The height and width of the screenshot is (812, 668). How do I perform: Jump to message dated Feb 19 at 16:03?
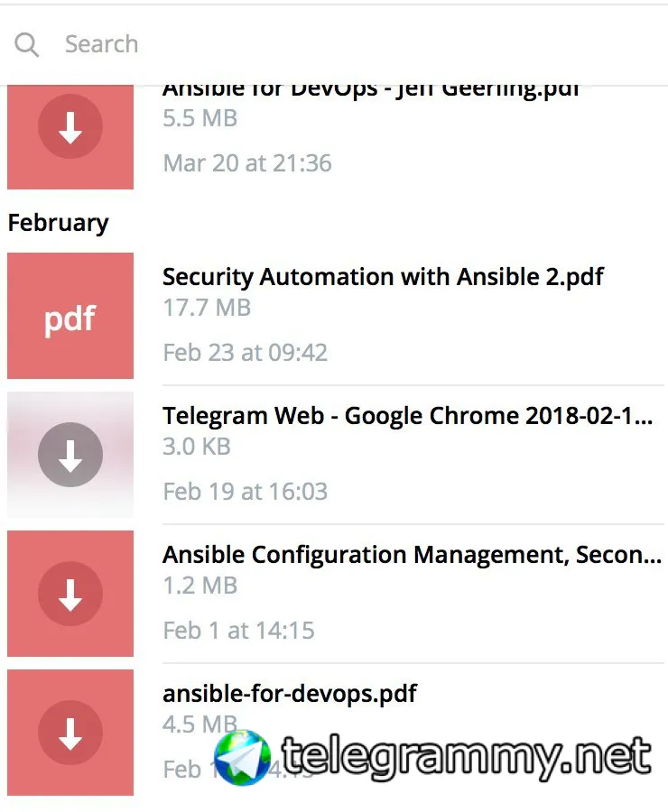point(245,491)
